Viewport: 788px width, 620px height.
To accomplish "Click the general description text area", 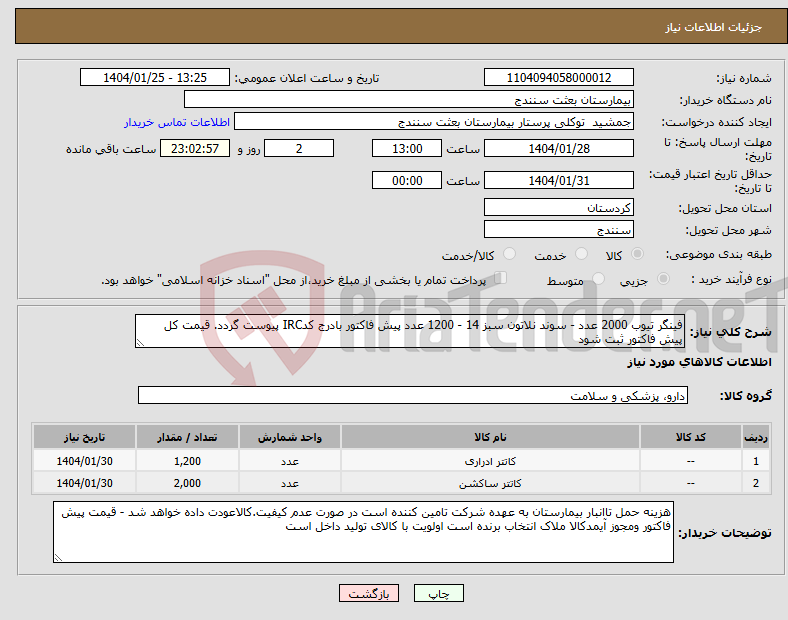I will [410, 332].
